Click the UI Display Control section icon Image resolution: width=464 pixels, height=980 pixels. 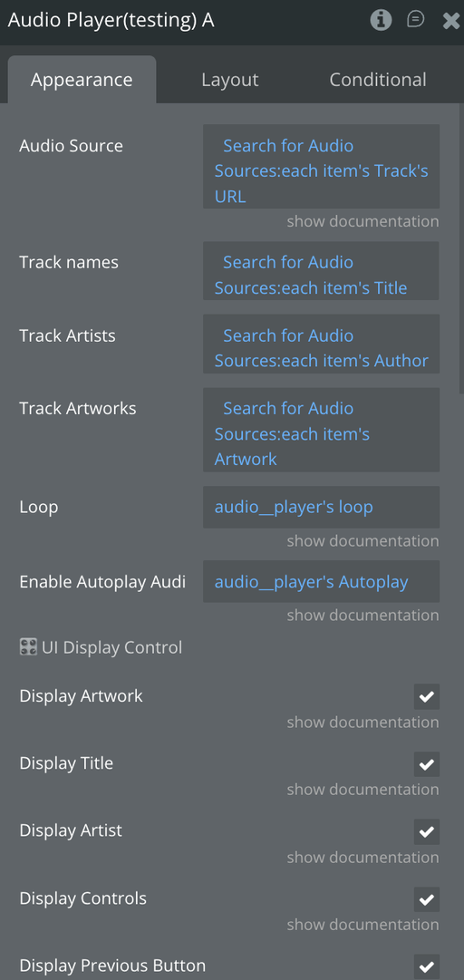click(28, 647)
